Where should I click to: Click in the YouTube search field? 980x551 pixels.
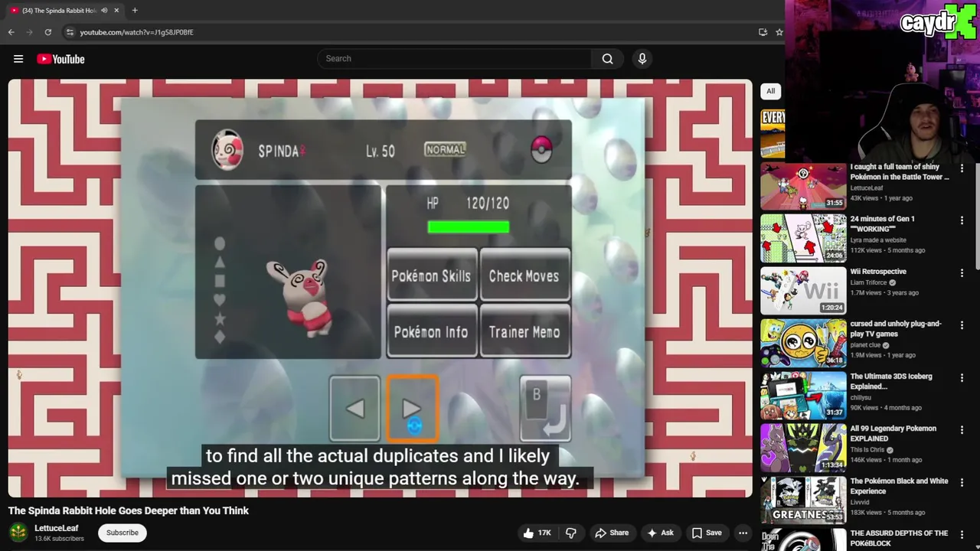coord(454,59)
